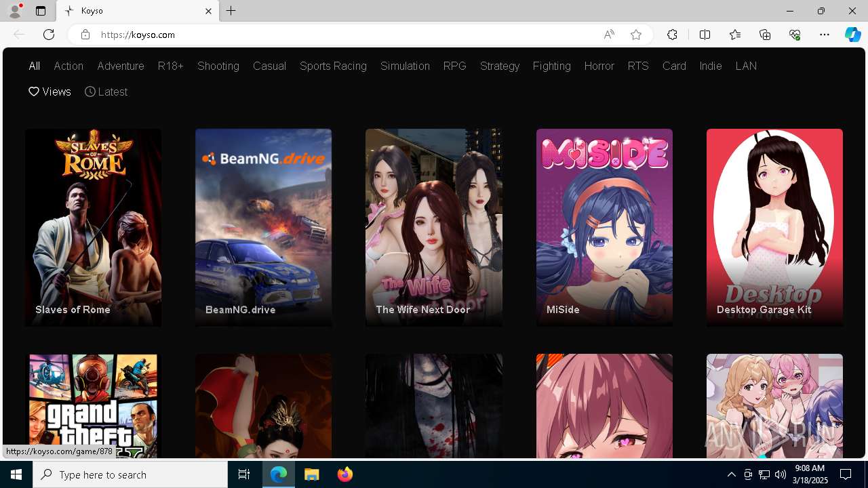Open Settings and more ellipsis menu
This screenshot has height=488, width=868.
pos(825,35)
